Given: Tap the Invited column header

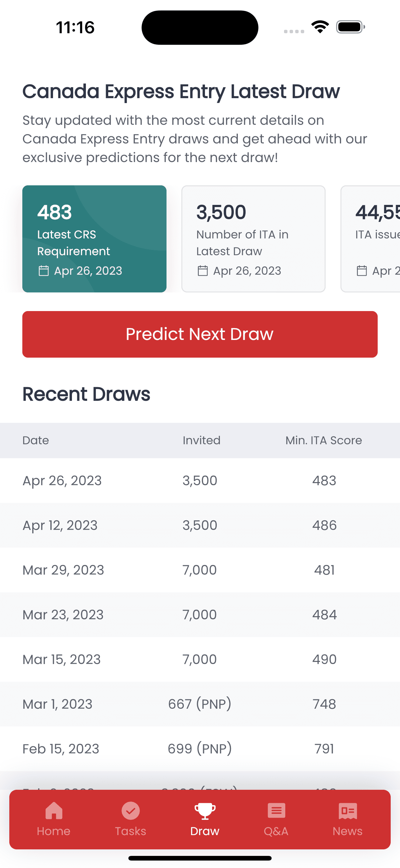Looking at the screenshot, I should point(202,440).
